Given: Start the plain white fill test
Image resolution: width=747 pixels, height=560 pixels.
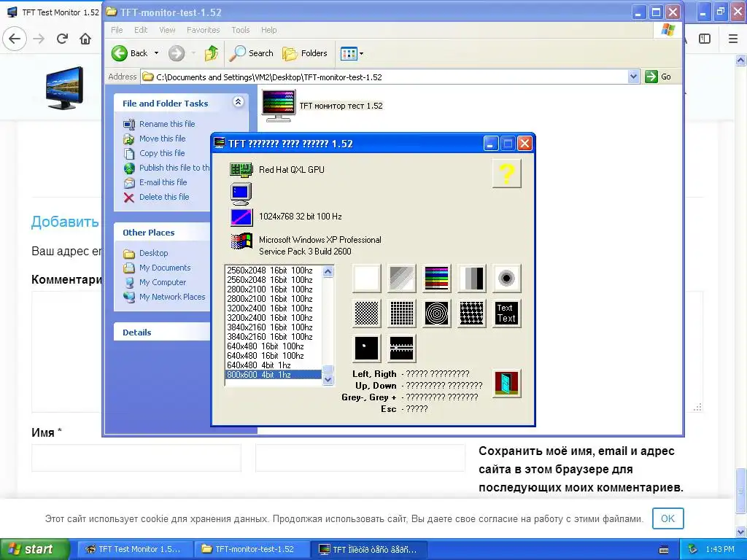Looking at the screenshot, I should 367,278.
